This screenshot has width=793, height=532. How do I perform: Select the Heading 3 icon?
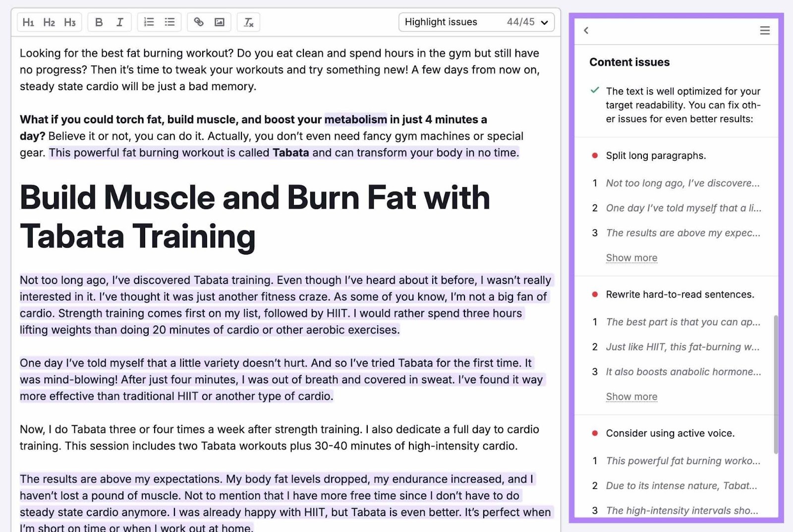pyautogui.click(x=69, y=22)
